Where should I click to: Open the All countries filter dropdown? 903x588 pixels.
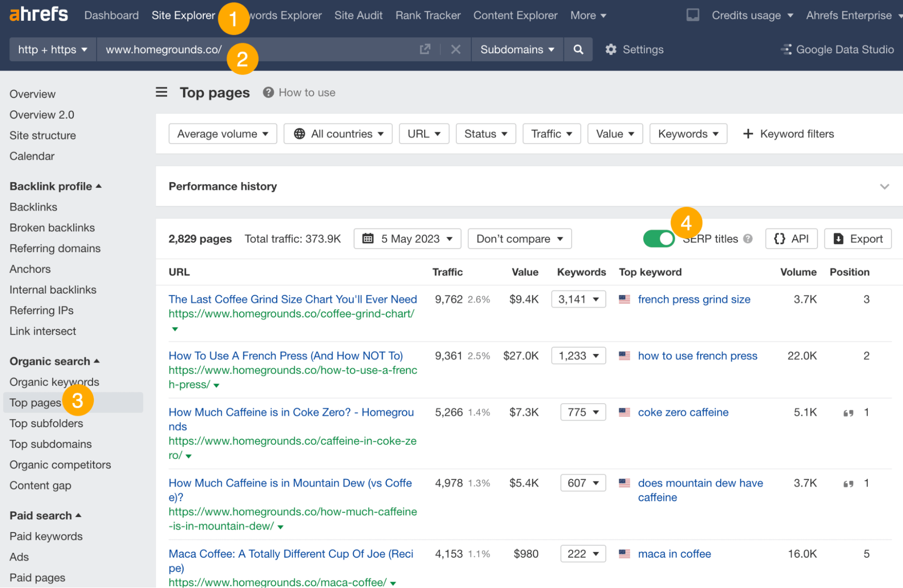337,134
